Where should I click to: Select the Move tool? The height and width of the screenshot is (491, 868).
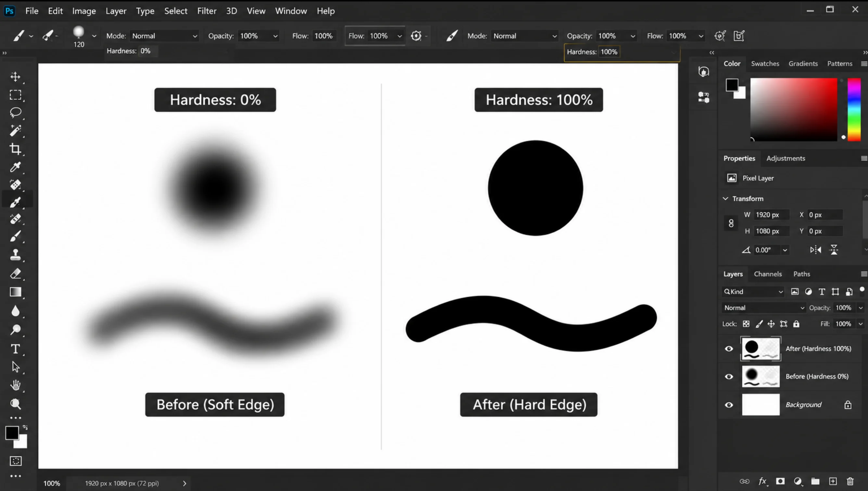pos(15,77)
